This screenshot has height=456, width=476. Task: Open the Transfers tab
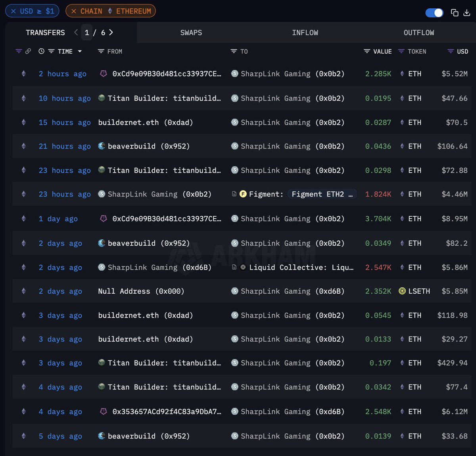pyautogui.click(x=45, y=33)
